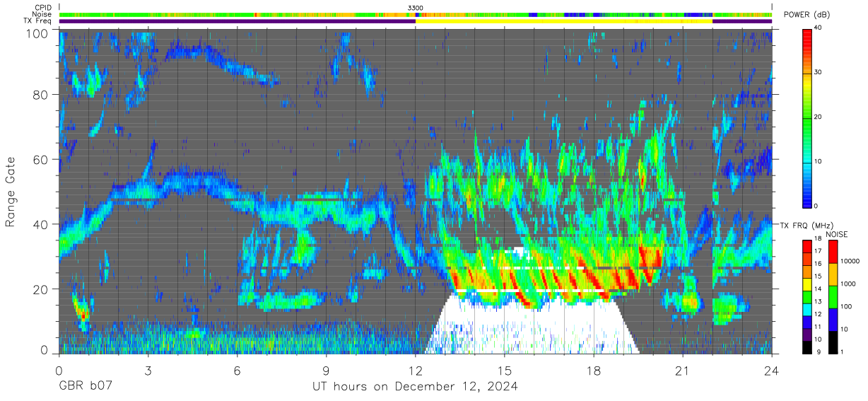Click the 21 hour tick on the UT axis
Screen dimensions: 868x401
click(x=683, y=371)
